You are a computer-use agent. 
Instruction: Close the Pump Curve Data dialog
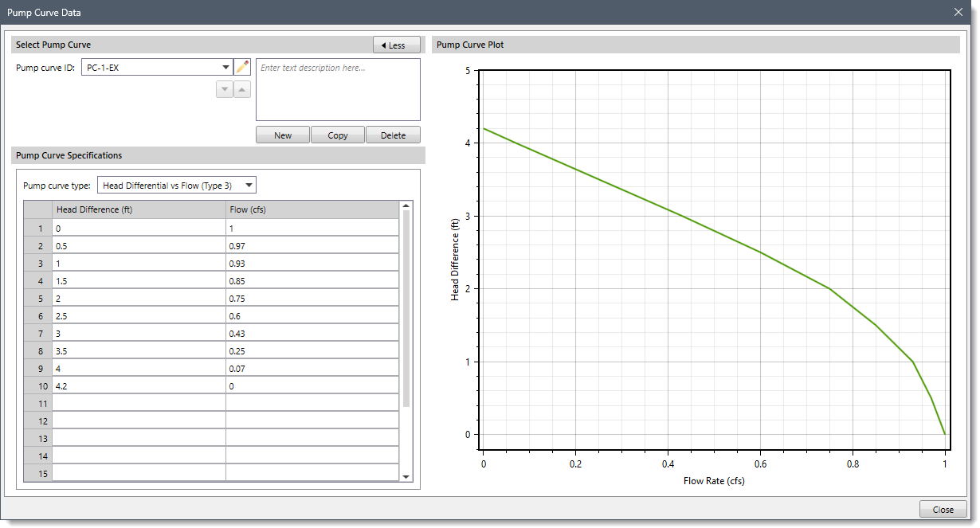[943, 509]
